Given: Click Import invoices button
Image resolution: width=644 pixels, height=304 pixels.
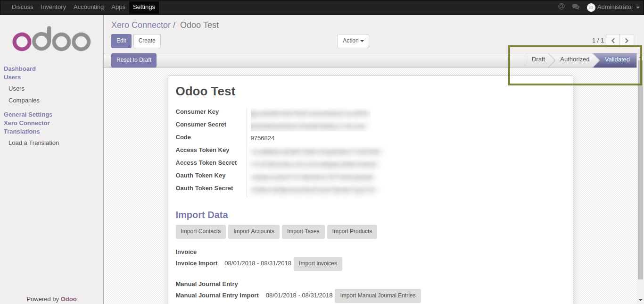Looking at the screenshot, I should pyautogui.click(x=318, y=263).
